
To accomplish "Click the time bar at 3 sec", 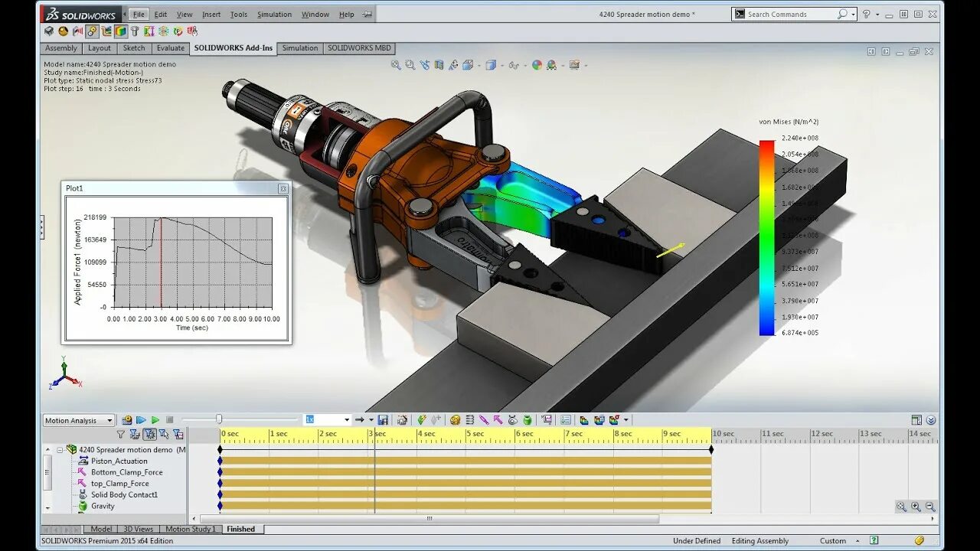I will point(374,435).
